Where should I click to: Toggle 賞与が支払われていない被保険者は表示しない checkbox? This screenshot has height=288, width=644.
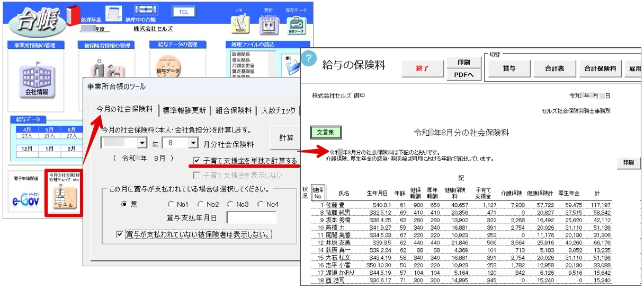[x=120, y=234]
